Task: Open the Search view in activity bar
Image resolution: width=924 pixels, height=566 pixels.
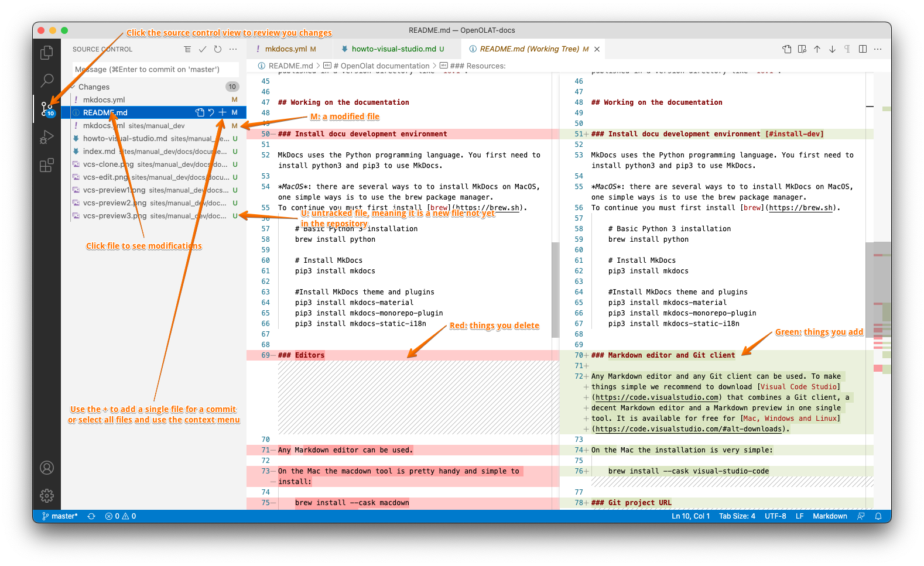Action: (x=47, y=80)
